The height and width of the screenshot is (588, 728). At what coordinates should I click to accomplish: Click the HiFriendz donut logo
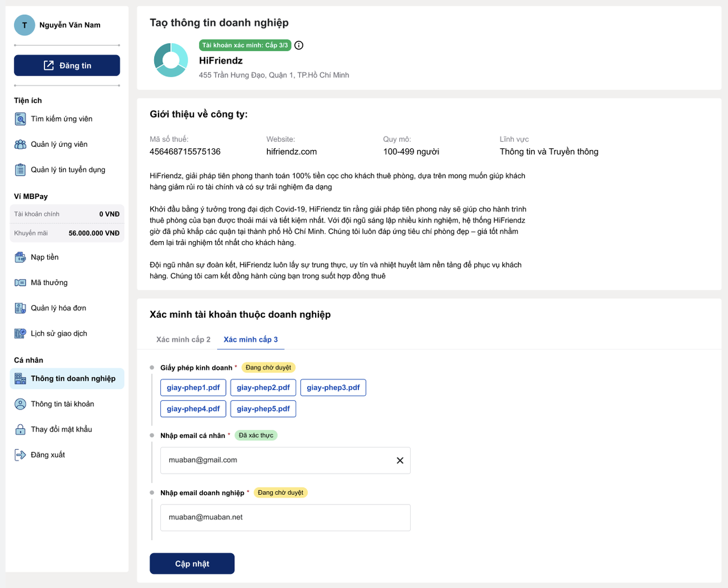(x=171, y=60)
